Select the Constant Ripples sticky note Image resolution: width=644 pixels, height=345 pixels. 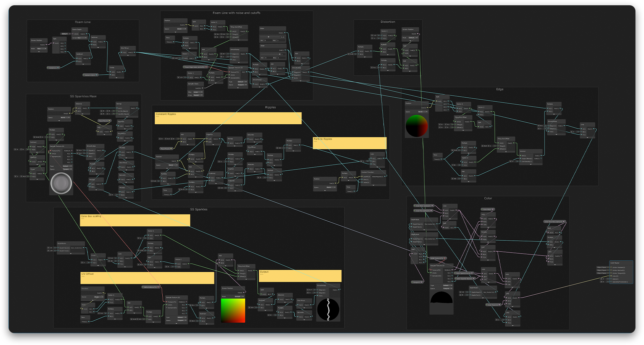pos(228,118)
